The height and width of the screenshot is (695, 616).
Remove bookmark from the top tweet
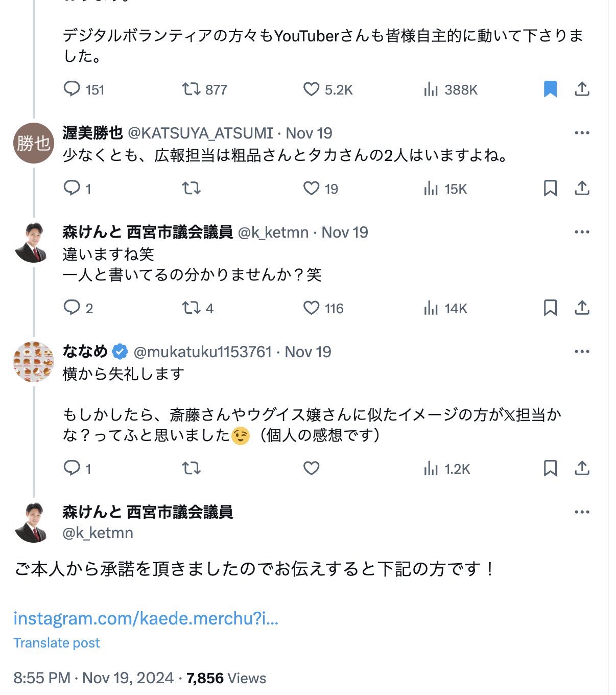[x=550, y=89]
